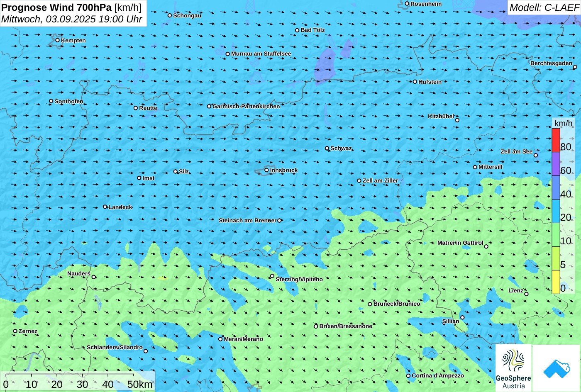Select the Meran/Merano marker
Viewport: 581px width, 392px height.
tap(220, 339)
